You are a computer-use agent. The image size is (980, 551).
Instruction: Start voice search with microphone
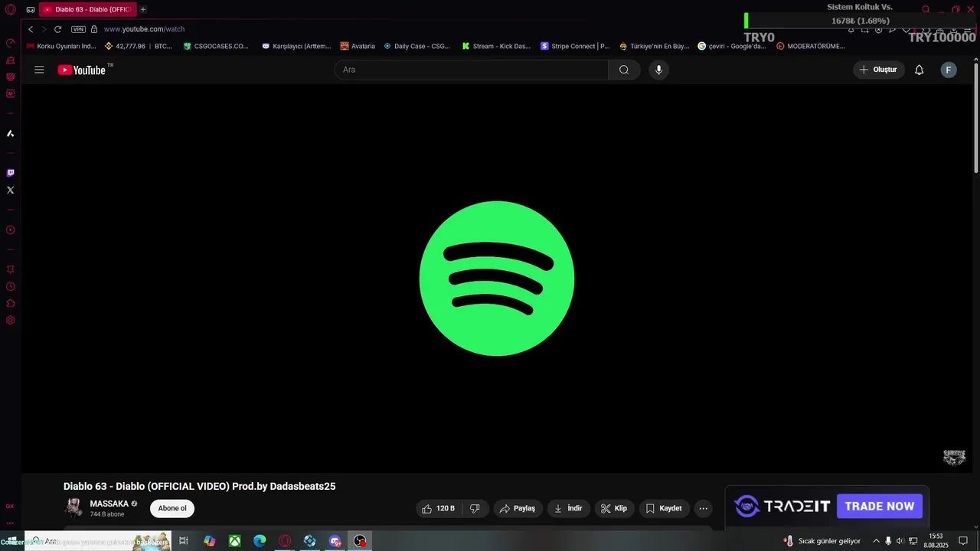point(658,70)
